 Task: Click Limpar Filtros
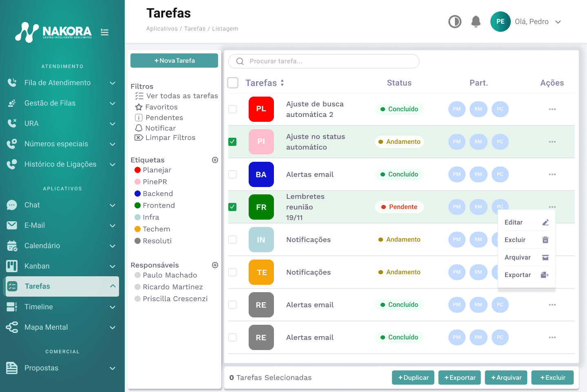(165, 138)
